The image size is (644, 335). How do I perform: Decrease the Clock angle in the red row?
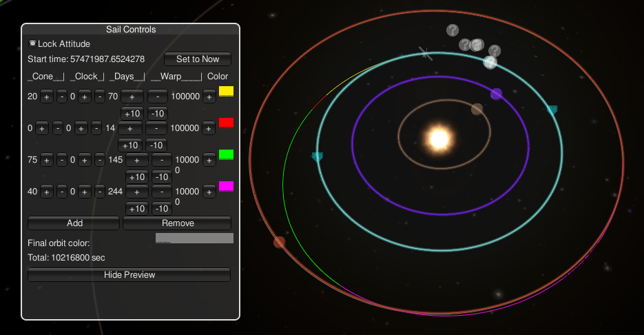[x=98, y=128]
